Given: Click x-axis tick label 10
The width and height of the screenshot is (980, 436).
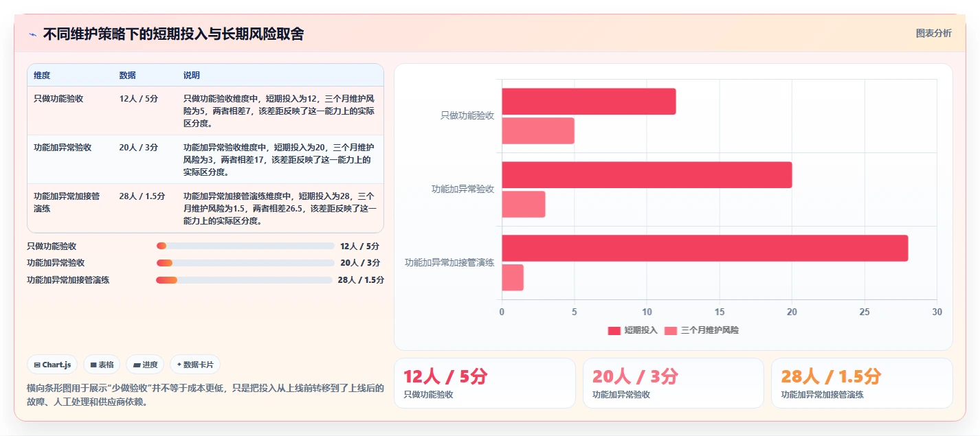Looking at the screenshot, I should [x=647, y=312].
